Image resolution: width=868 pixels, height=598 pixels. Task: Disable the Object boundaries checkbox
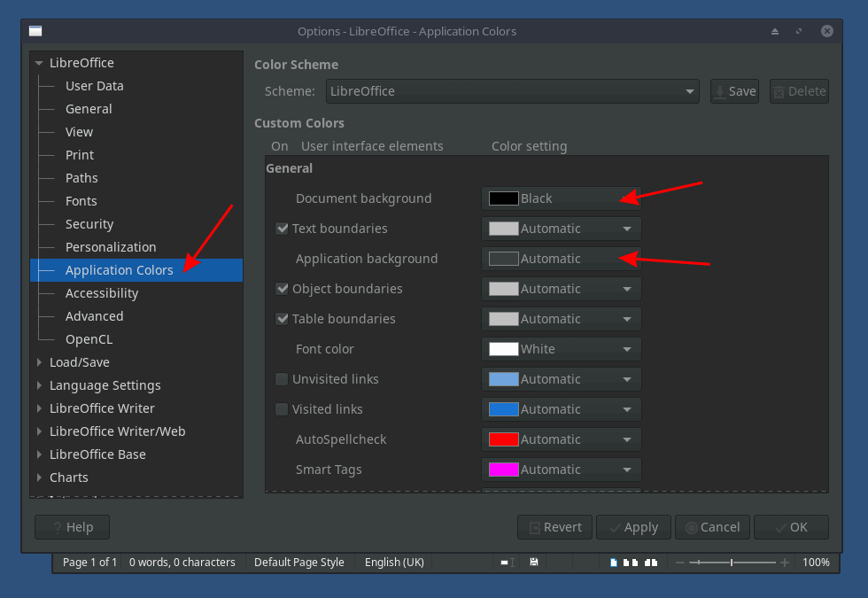(282, 289)
